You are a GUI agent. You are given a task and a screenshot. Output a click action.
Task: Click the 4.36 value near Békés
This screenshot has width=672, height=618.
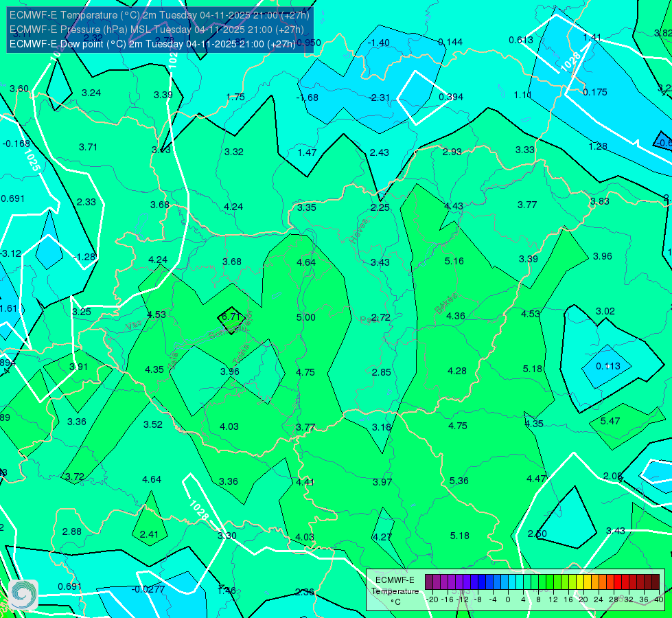pos(455,316)
